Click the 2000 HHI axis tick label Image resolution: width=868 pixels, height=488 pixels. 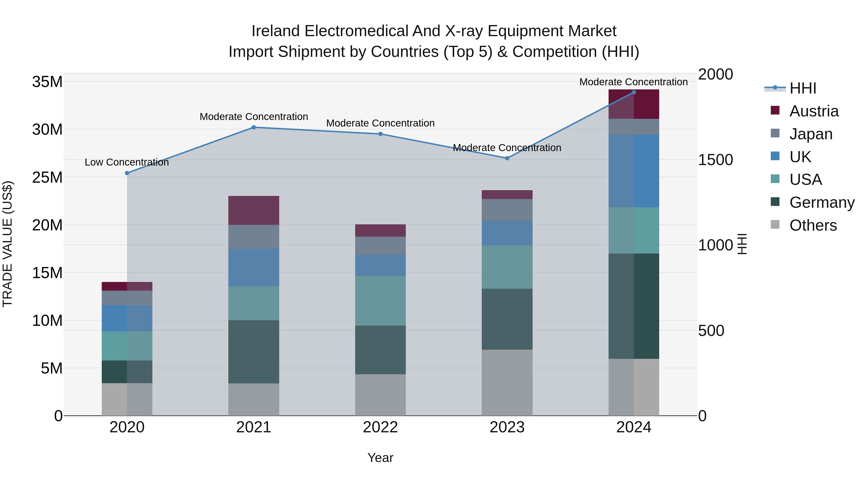(715, 74)
